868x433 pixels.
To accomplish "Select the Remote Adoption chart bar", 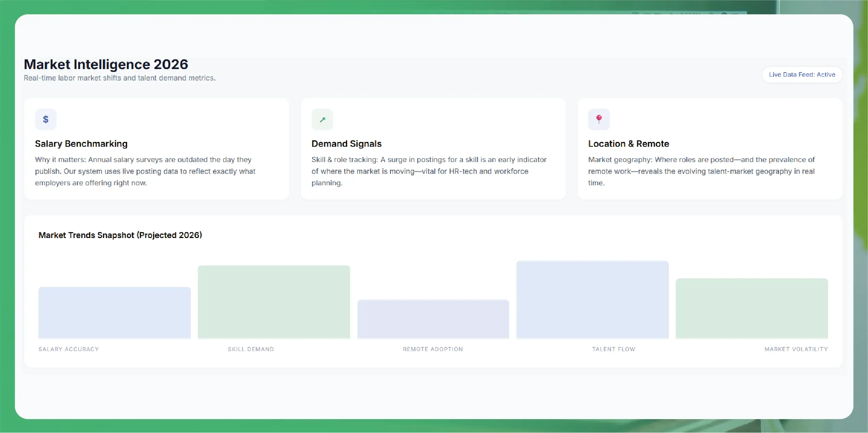I will pyautogui.click(x=433, y=319).
